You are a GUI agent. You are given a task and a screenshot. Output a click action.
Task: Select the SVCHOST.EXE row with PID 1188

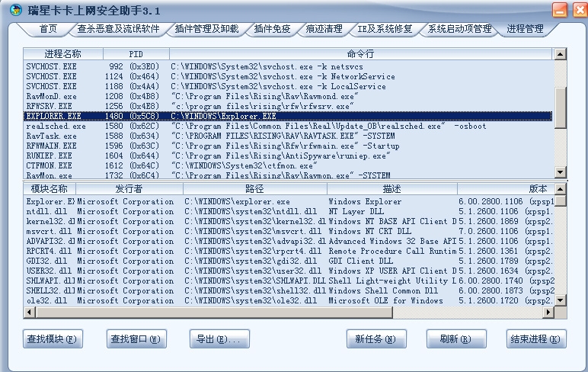pyautogui.click(x=288, y=86)
